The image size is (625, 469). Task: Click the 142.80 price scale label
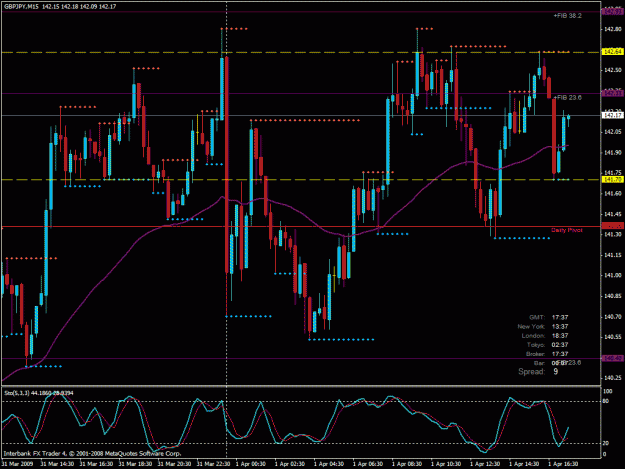click(x=613, y=29)
